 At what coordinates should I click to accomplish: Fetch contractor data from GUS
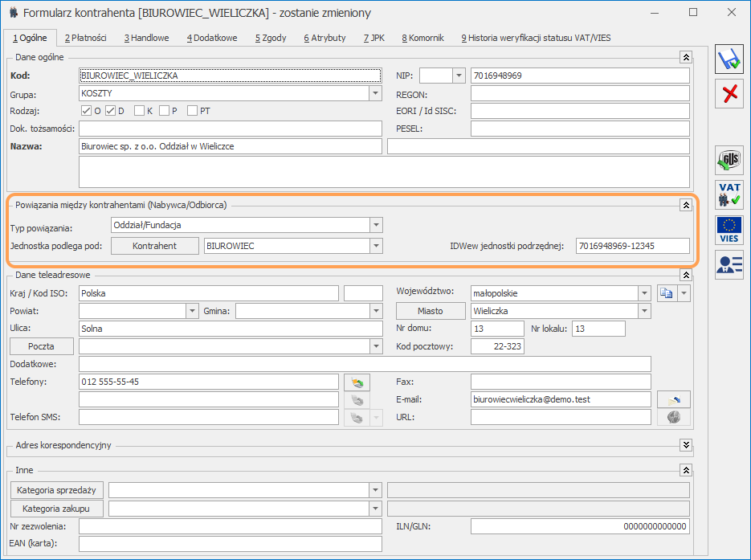729,160
